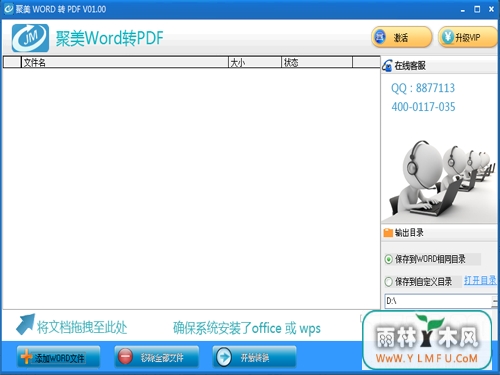This screenshot has height=375, width=500.
Task: Click the output path field showing D:\
Action: 438,301
